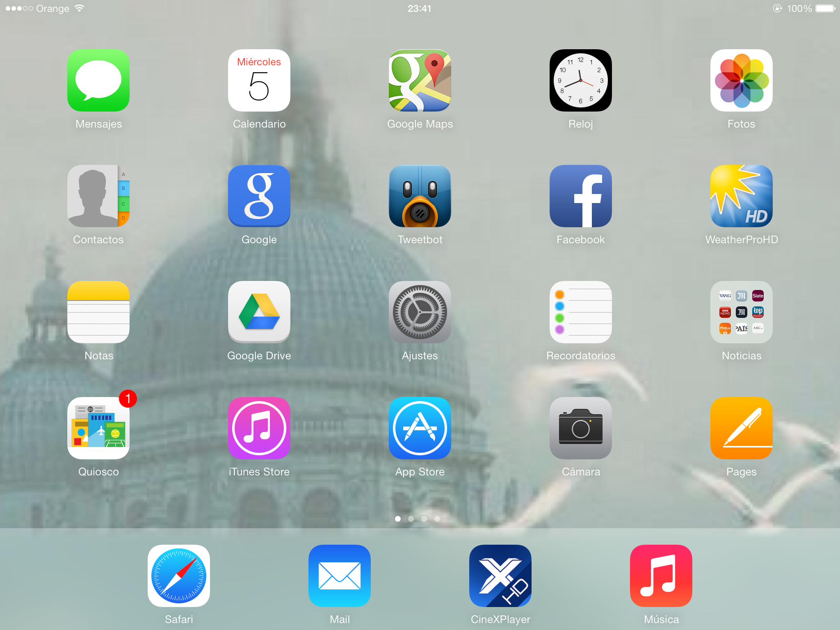Screen dimensions: 840x630
Task: Tap the battery indicator in status bar
Action: [825, 9]
